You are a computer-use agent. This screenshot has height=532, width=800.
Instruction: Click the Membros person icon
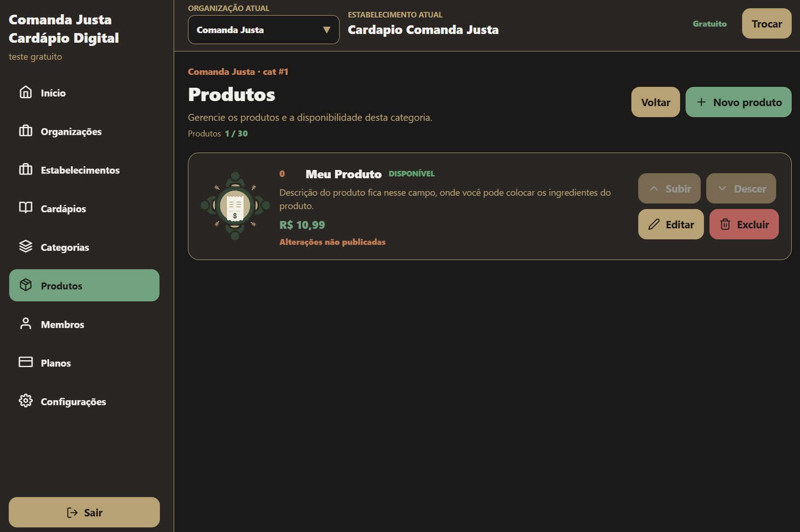click(26, 324)
